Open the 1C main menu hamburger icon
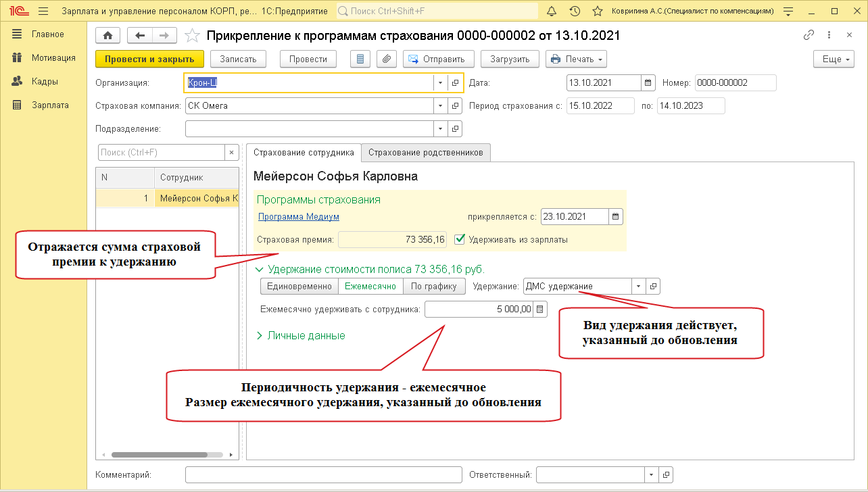 click(x=44, y=11)
